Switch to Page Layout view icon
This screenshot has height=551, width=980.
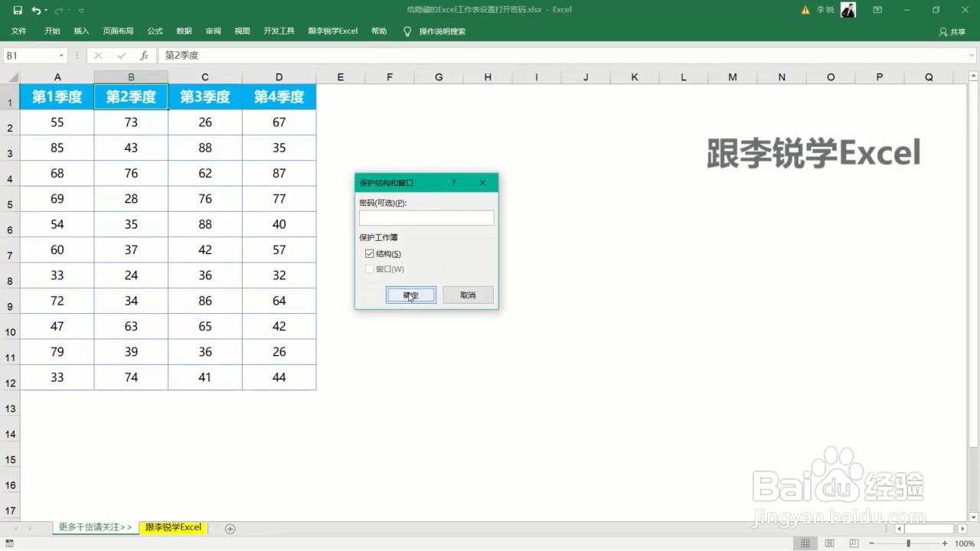tap(830, 543)
